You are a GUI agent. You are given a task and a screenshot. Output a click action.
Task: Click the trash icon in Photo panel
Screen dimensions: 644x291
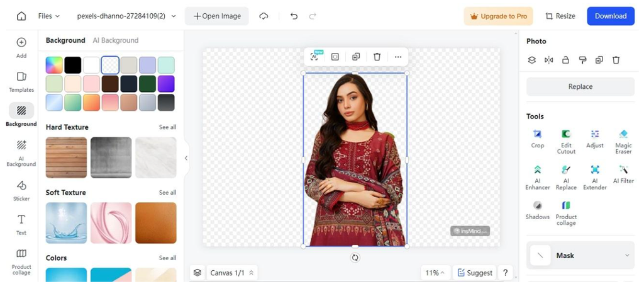pyautogui.click(x=616, y=60)
